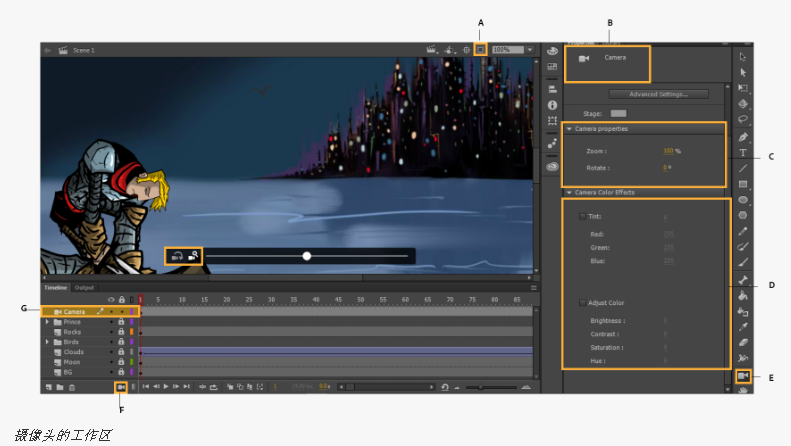
Task: Select the Width tool
Action: [x=743, y=358]
